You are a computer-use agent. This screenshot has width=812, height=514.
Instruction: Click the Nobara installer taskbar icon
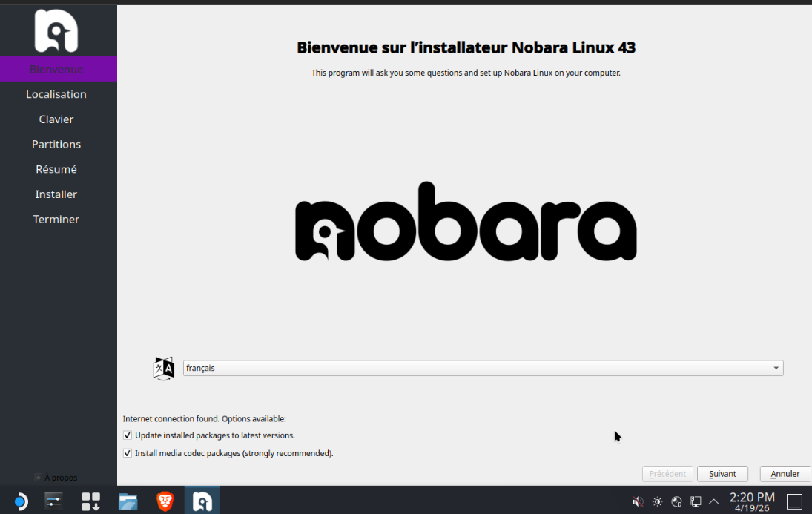coord(202,501)
